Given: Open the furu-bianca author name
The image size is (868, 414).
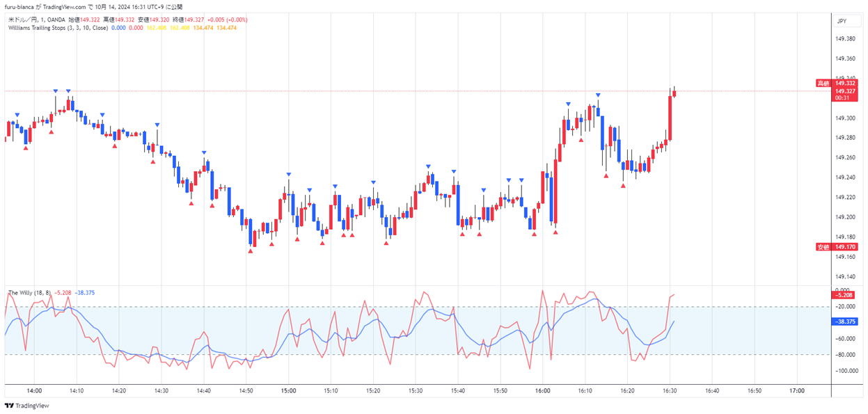Looking at the screenshot, I should coord(19,7).
